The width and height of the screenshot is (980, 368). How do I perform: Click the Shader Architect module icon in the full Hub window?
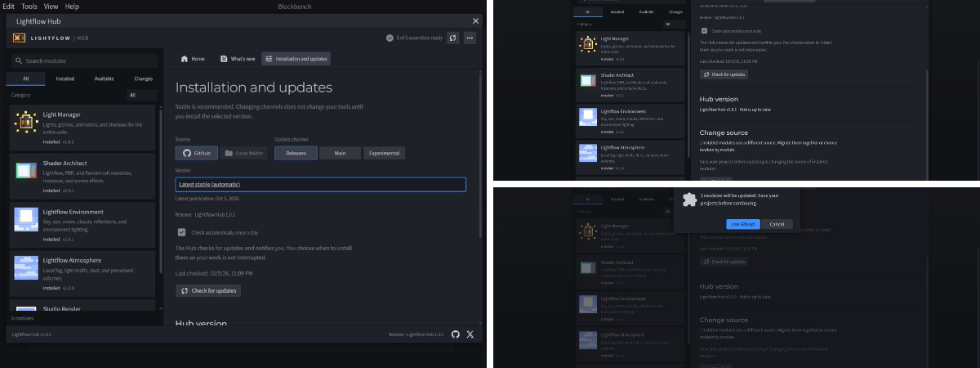[x=26, y=171]
